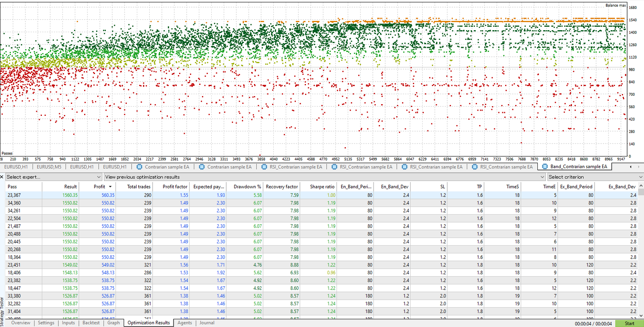The height and width of the screenshot is (327, 644).
Task: Click the SL column header
Action: click(429, 187)
